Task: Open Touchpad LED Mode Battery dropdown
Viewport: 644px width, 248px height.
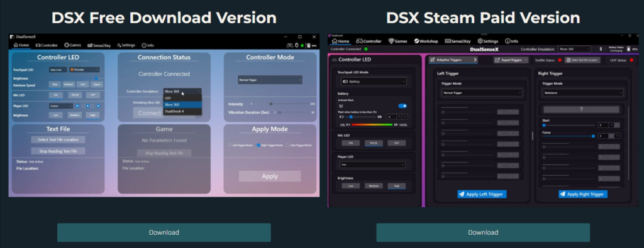Action: [x=374, y=82]
